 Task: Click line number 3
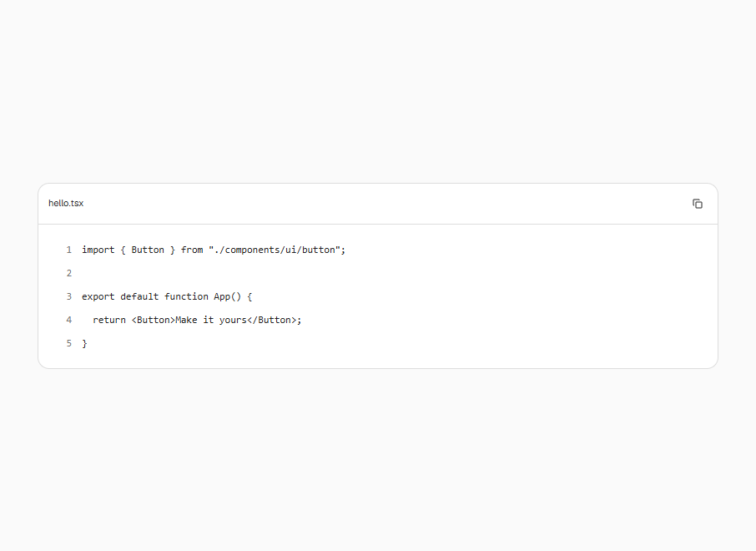click(x=69, y=296)
